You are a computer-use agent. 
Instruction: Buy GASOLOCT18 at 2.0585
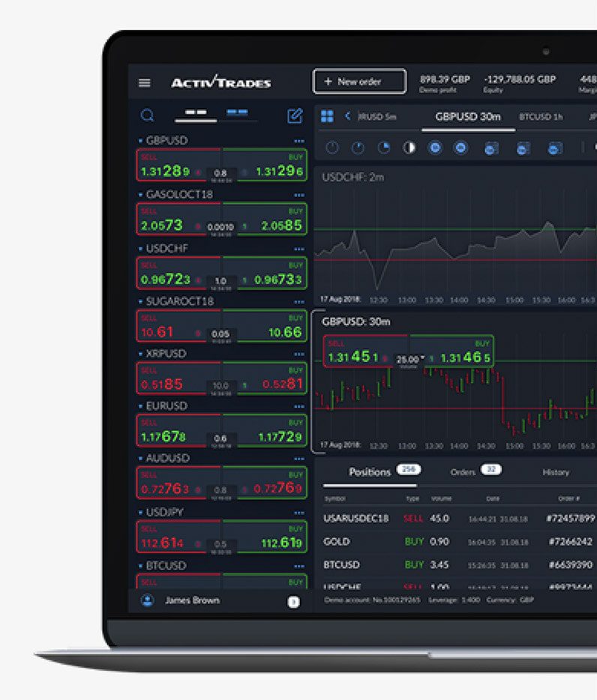click(265, 219)
